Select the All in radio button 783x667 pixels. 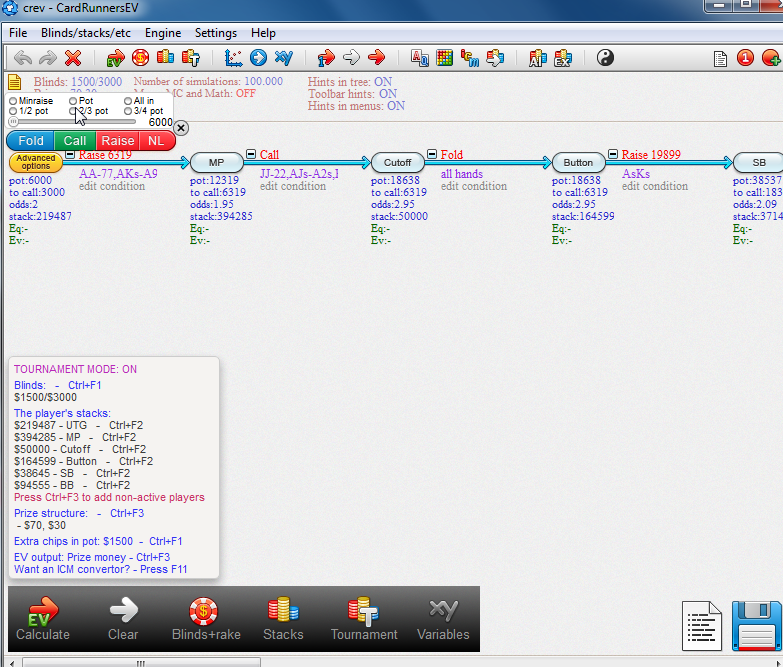(128, 101)
